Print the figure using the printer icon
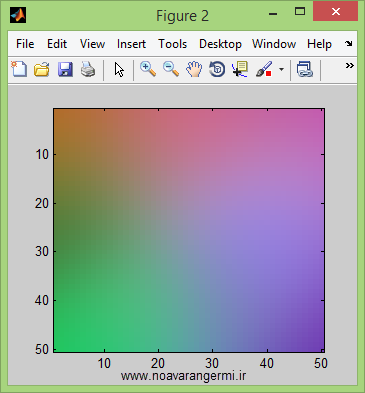The width and height of the screenshot is (365, 393). pyautogui.click(x=88, y=70)
